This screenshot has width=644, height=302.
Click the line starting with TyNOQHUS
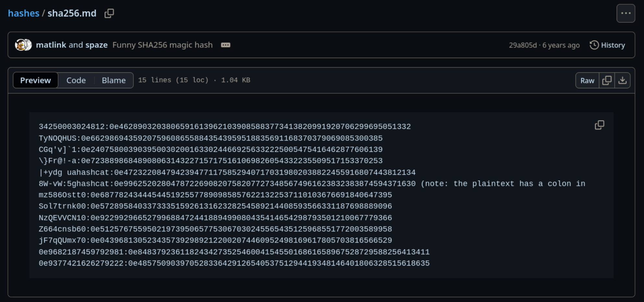(x=210, y=138)
